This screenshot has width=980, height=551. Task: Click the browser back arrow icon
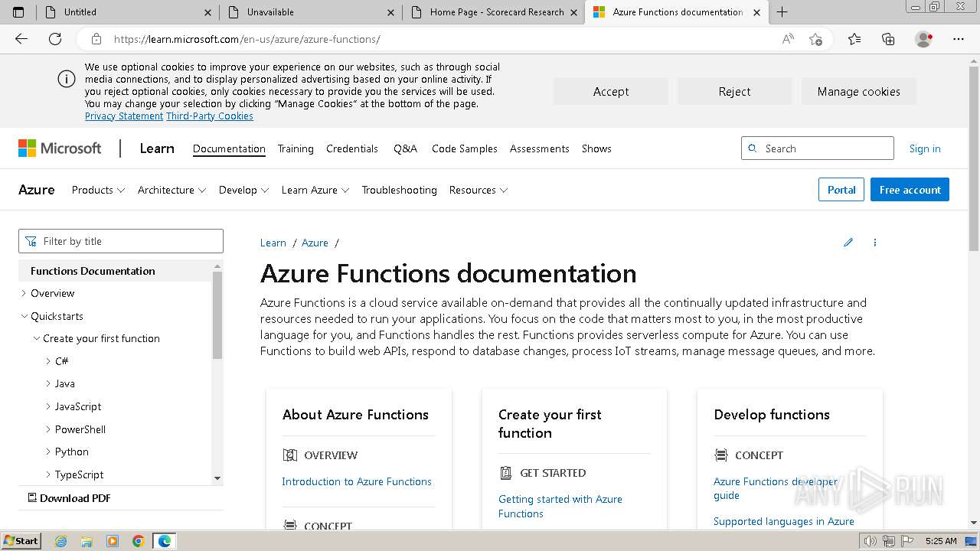click(21, 39)
